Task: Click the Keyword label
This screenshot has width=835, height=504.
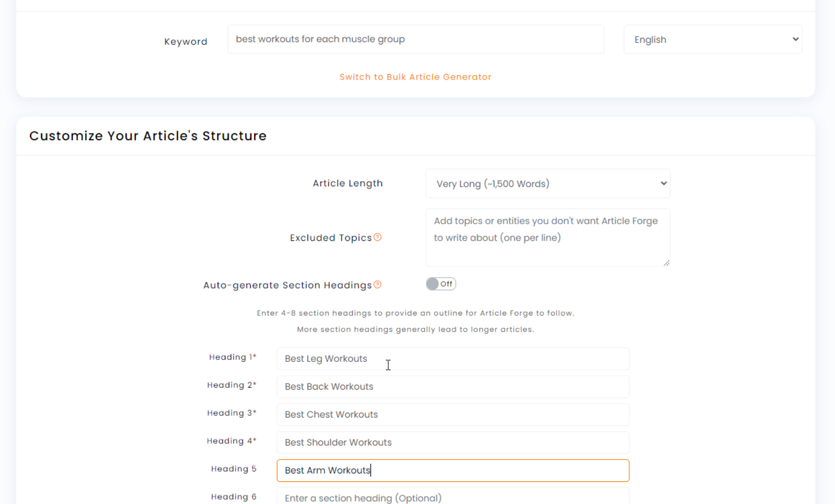Action: [x=185, y=42]
